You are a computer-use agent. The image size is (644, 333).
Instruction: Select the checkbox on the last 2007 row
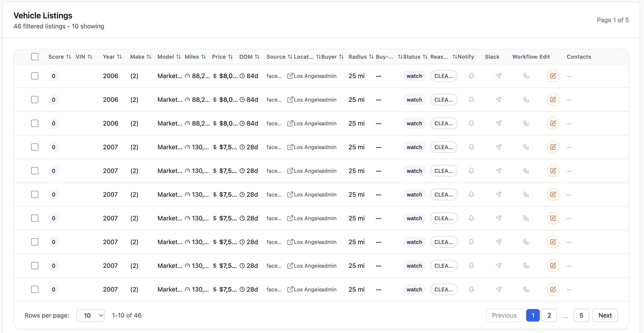[x=35, y=290]
